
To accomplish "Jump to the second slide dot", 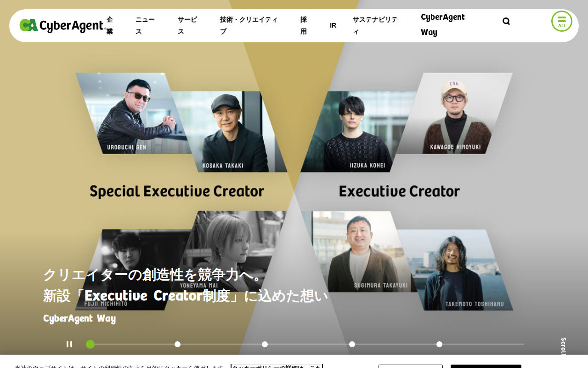I will tap(177, 344).
